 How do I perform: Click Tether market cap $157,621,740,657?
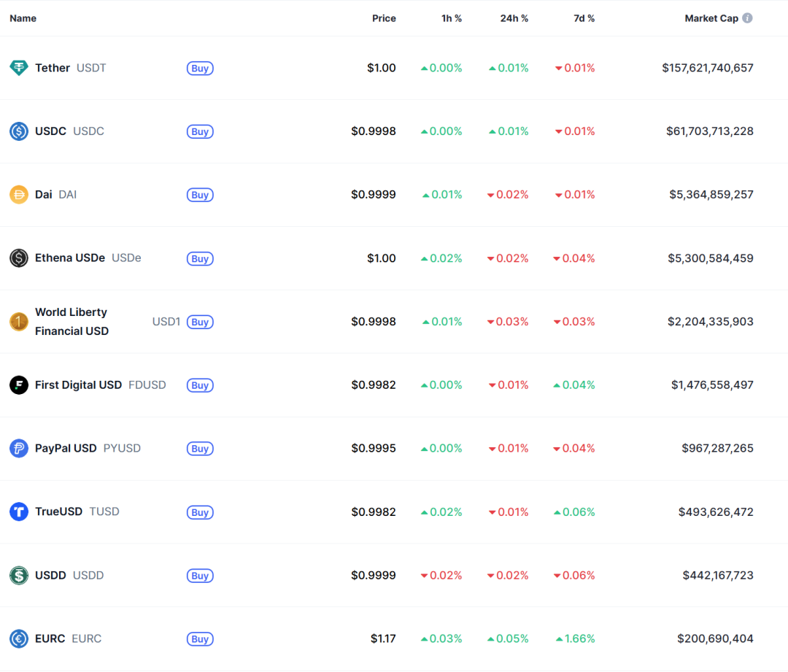708,68
